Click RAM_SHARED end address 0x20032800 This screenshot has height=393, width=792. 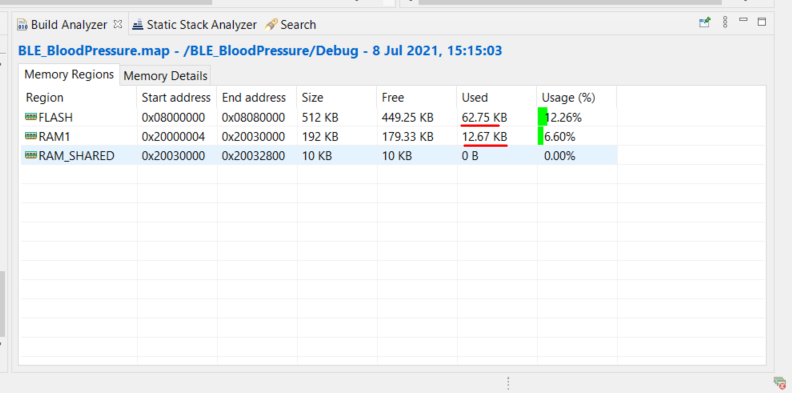253,156
